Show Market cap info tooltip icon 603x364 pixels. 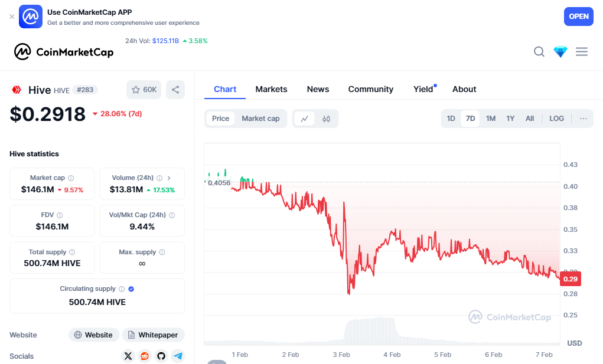(71, 178)
